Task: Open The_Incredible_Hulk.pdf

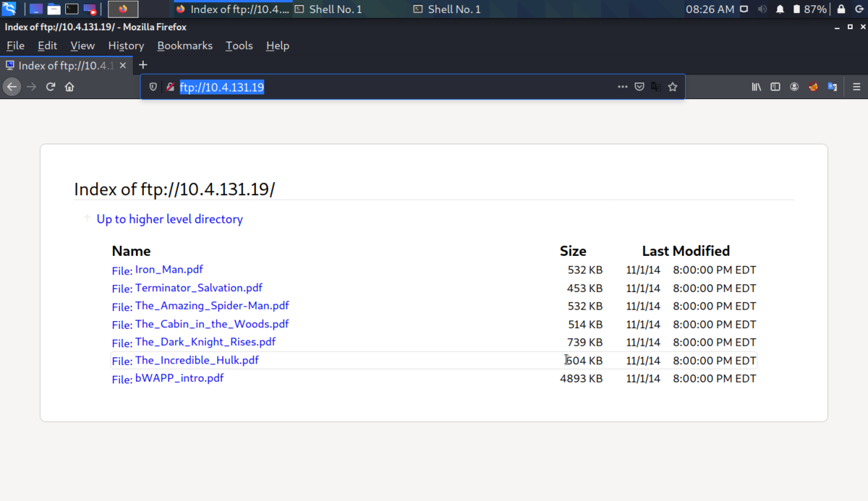Action: 197,360
